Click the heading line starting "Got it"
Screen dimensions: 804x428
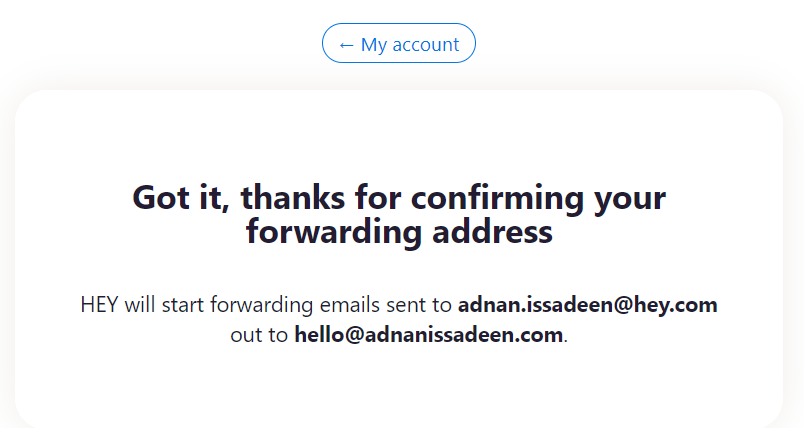398,198
